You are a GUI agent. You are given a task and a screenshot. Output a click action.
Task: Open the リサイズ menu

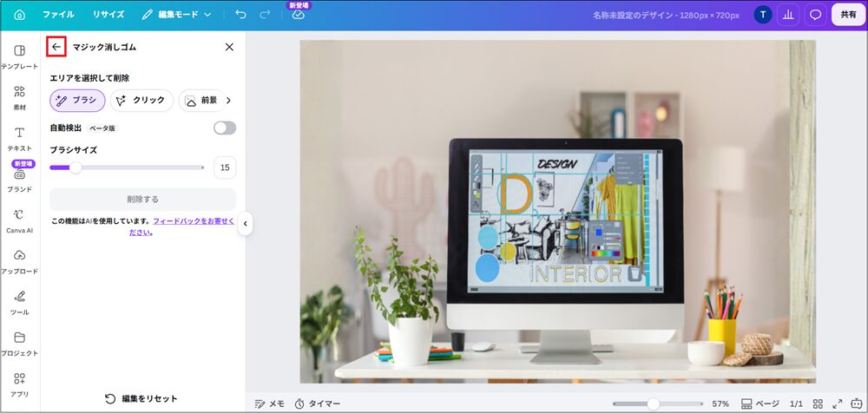(x=108, y=15)
